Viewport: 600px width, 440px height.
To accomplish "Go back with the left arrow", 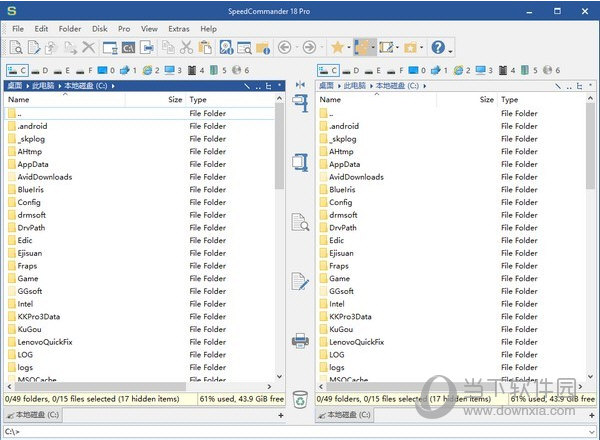I will [284, 47].
